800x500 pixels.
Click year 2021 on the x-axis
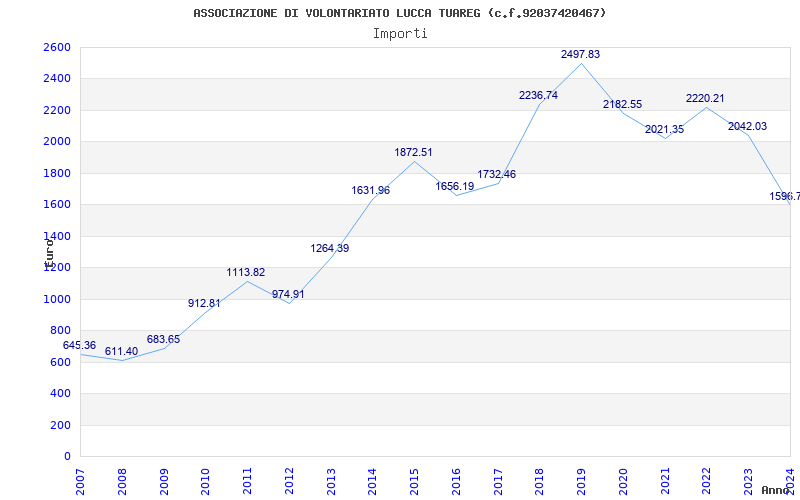point(665,482)
